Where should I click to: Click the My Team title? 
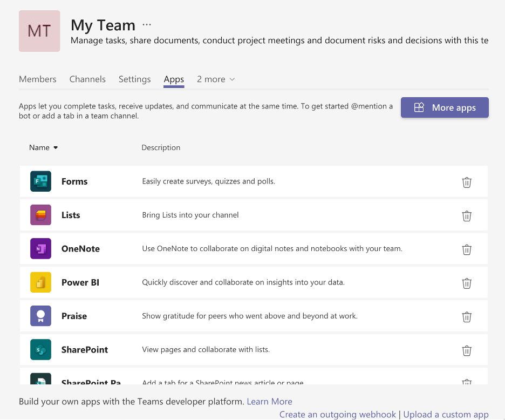[x=103, y=25]
